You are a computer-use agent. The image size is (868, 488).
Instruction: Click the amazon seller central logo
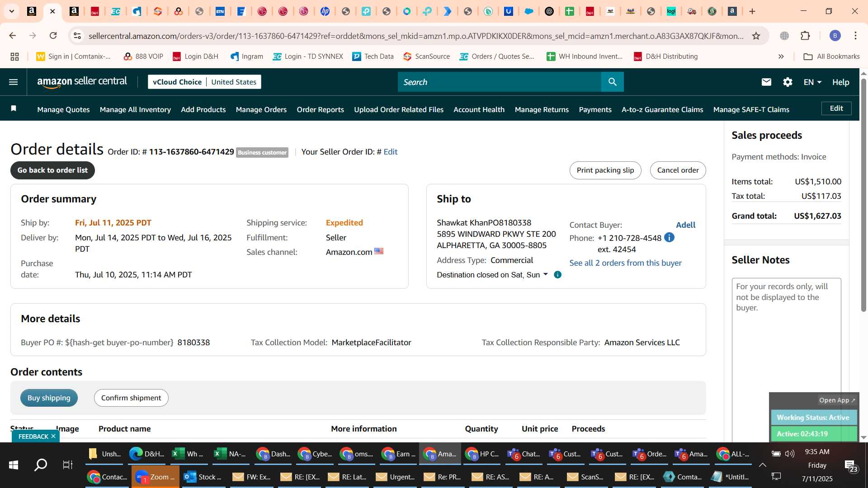point(82,82)
